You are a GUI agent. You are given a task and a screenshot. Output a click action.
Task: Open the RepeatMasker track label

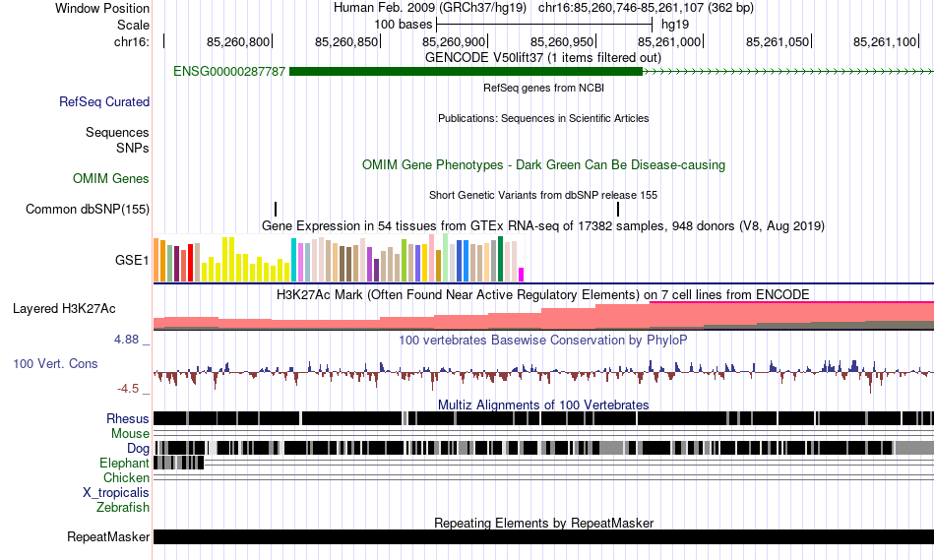click(108, 536)
